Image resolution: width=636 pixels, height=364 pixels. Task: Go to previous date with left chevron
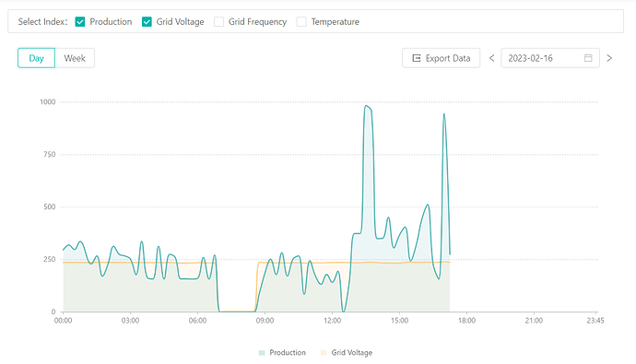coord(491,58)
